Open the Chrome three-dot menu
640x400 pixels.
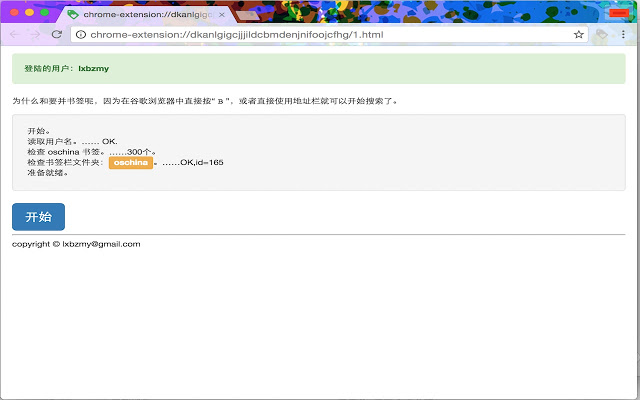tap(624, 34)
